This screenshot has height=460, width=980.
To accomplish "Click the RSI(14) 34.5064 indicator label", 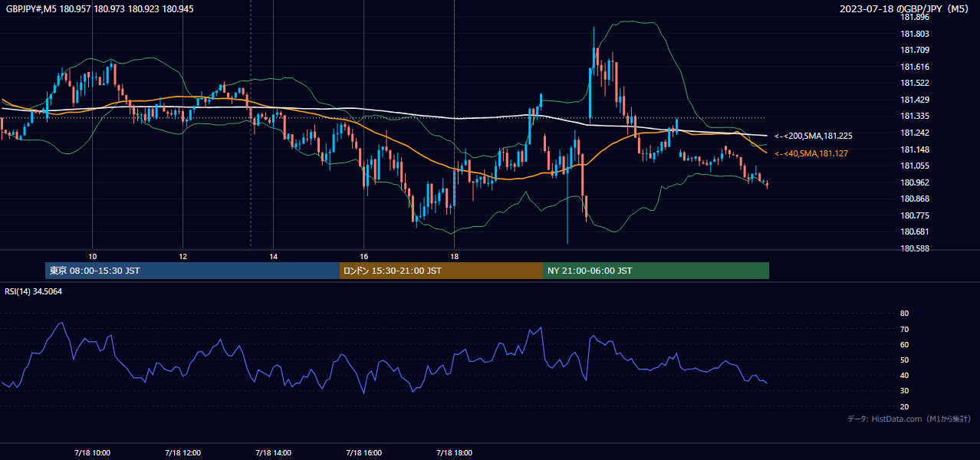I will pos(34,291).
